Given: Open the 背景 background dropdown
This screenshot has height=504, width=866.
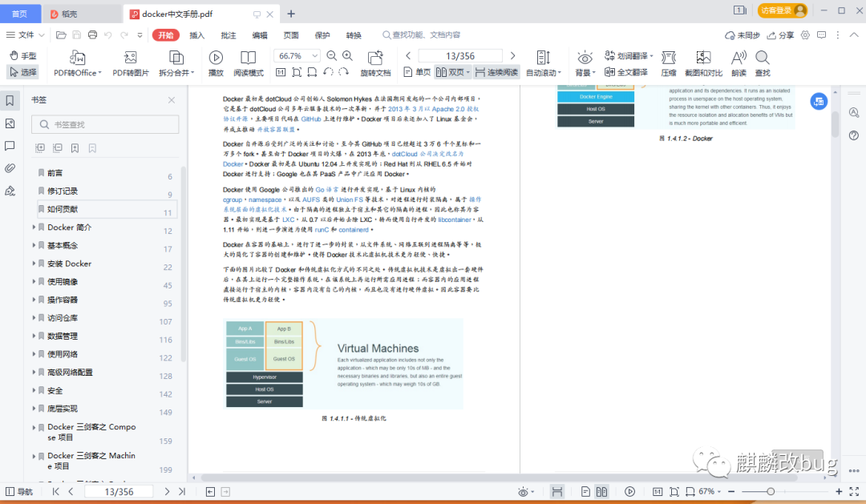Looking at the screenshot, I should click(x=585, y=63).
